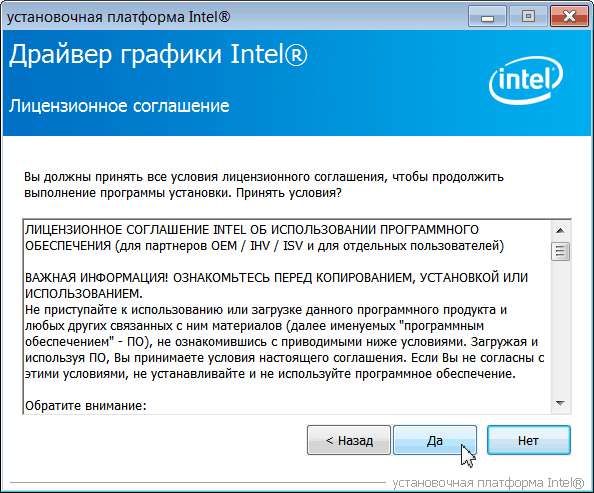
Task: Click the scrollbar up arrow in the license box
Action: [x=560, y=230]
